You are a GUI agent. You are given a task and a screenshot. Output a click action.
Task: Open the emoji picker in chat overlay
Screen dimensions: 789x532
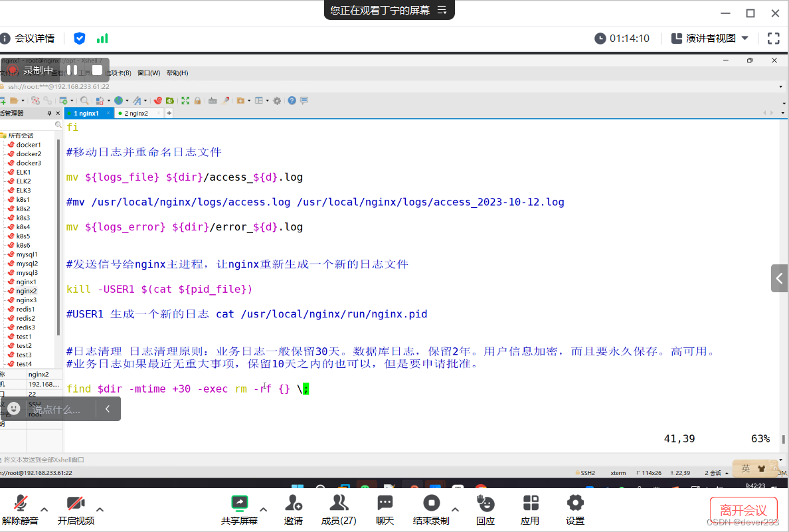click(x=13, y=408)
